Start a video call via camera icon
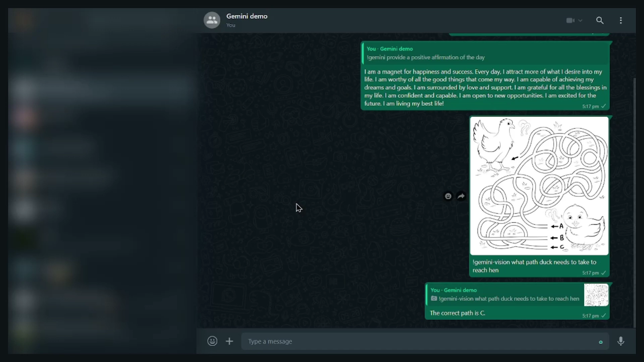644x362 pixels. pos(570,20)
